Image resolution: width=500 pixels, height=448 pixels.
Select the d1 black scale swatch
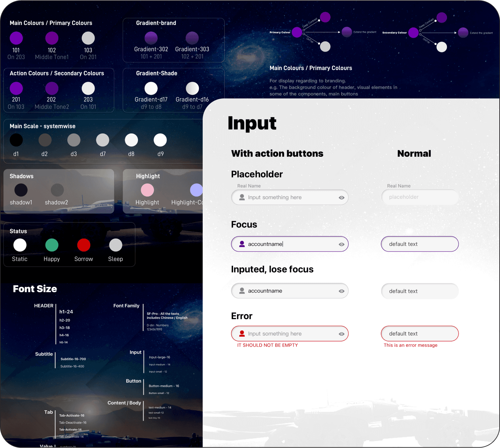16,140
